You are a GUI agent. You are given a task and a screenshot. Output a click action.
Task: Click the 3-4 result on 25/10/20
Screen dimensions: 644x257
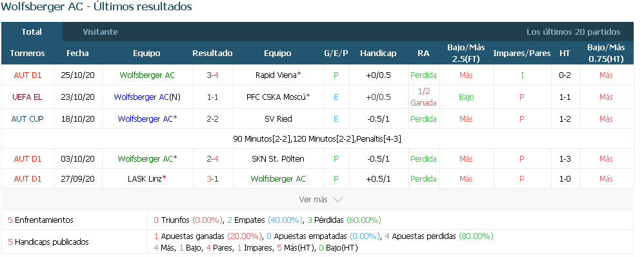pyautogui.click(x=212, y=75)
